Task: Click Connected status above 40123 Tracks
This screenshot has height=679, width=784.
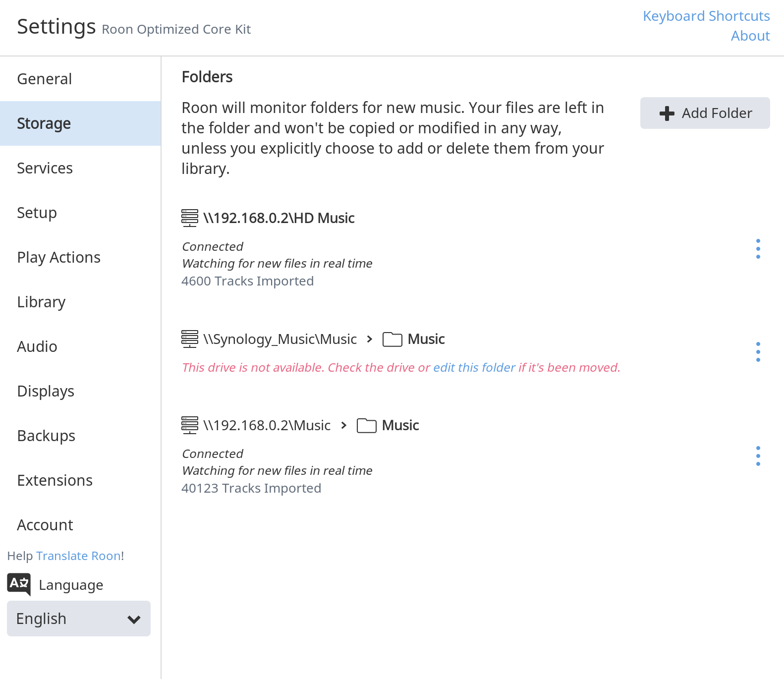Action: tap(213, 453)
